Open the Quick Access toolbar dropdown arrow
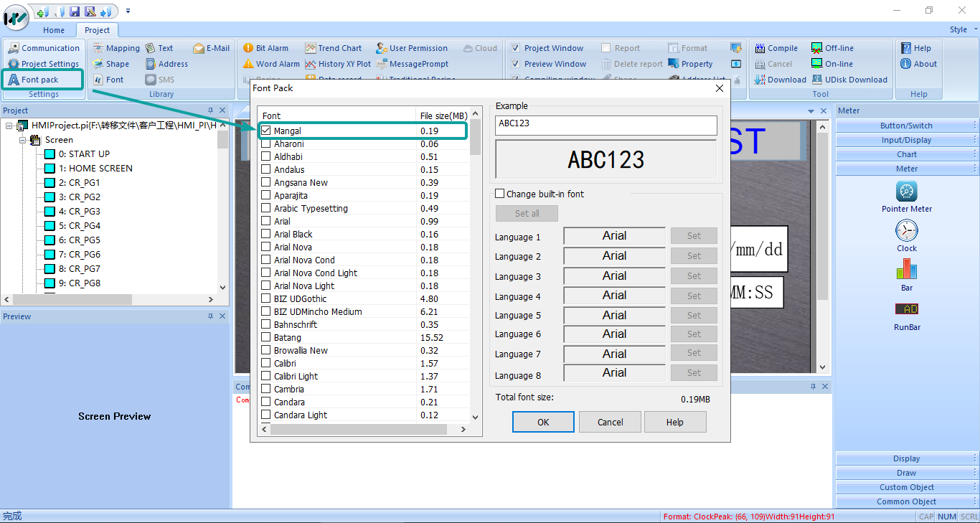Screen dimensions: 980x523 tap(128, 11)
